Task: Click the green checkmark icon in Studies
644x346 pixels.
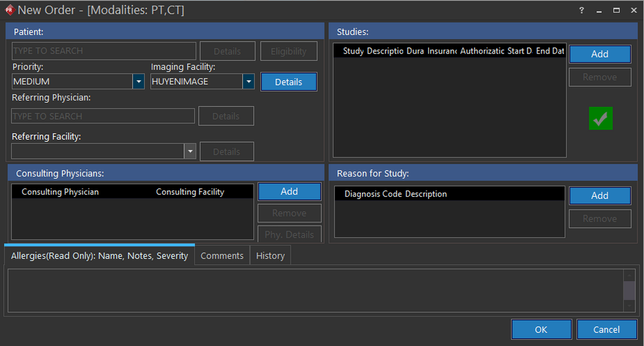Action: tap(601, 118)
